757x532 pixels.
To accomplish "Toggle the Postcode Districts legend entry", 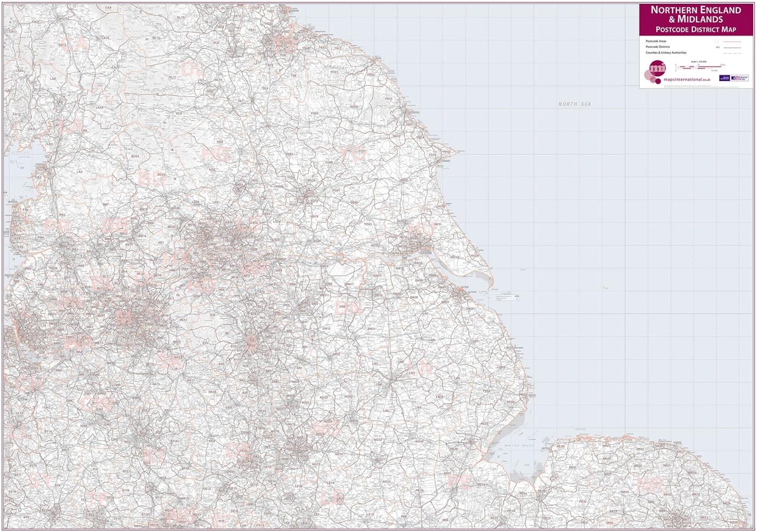I will (x=658, y=47).
